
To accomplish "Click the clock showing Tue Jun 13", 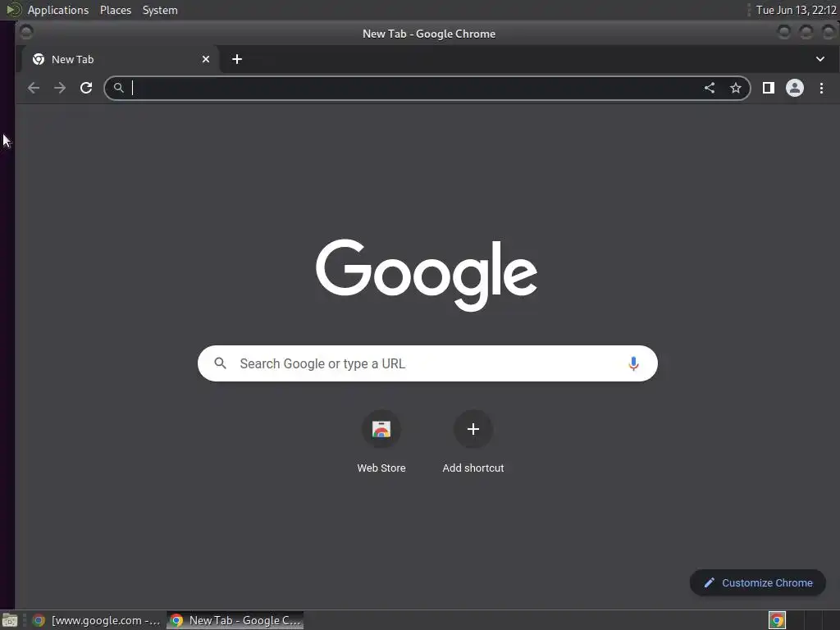I will pos(796,10).
